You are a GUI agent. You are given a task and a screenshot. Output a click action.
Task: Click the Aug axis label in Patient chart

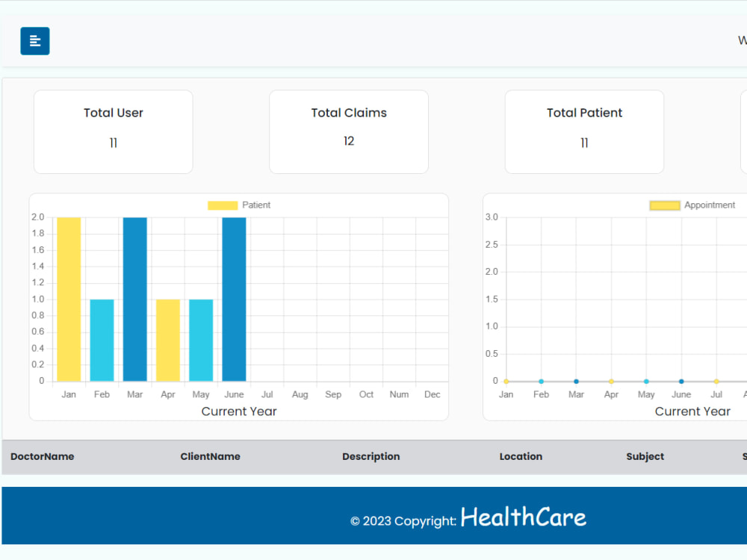(300, 395)
